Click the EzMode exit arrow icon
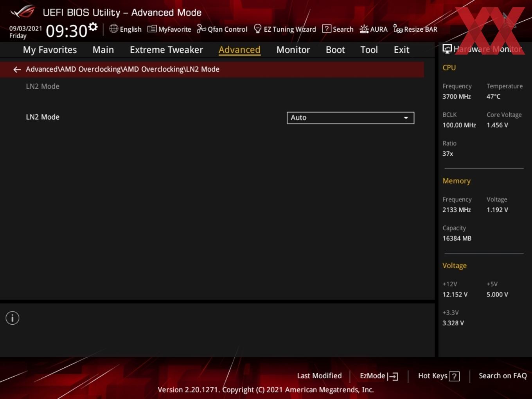The image size is (532, 399). (x=393, y=376)
